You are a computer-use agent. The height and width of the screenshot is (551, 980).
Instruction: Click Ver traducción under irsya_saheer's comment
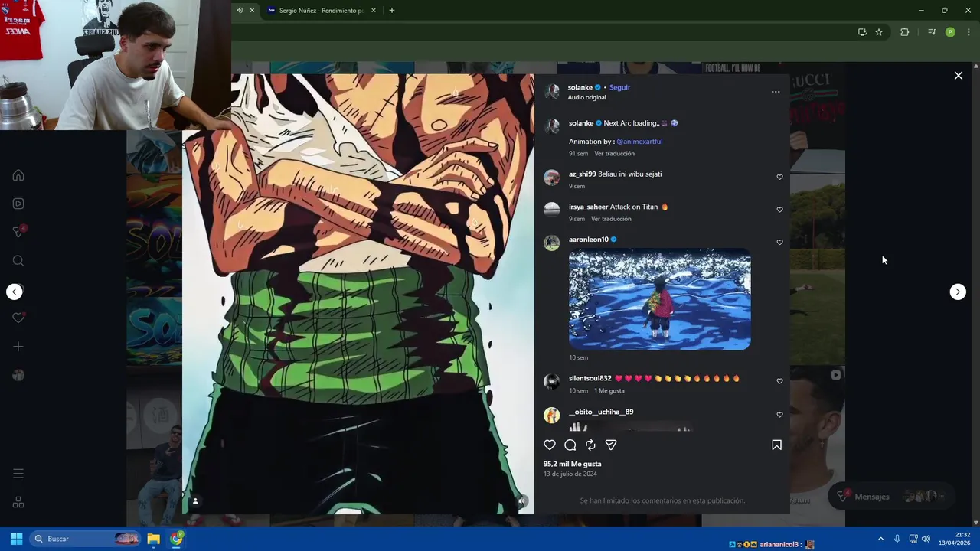pos(611,219)
